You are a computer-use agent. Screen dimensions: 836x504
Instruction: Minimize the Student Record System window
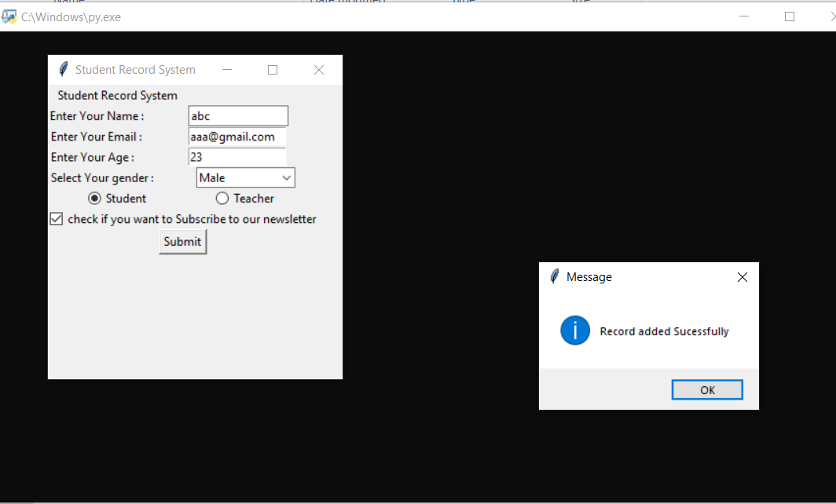tap(226, 70)
